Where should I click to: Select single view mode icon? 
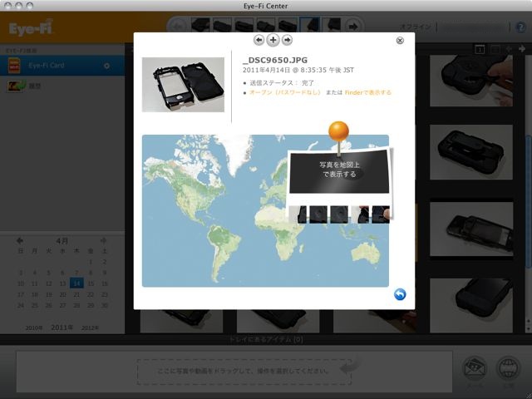pyautogui.click(x=480, y=50)
